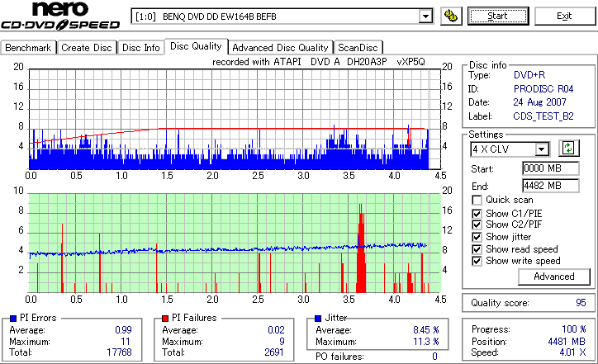This screenshot has height=364, width=598.
Task: Click the PI Failures total 2691
Action: click(x=274, y=352)
